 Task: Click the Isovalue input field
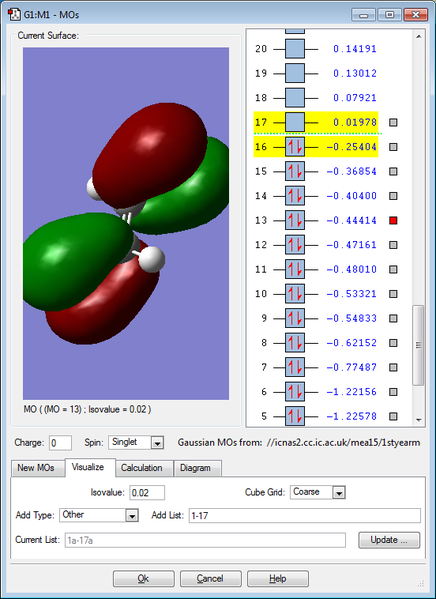147,492
